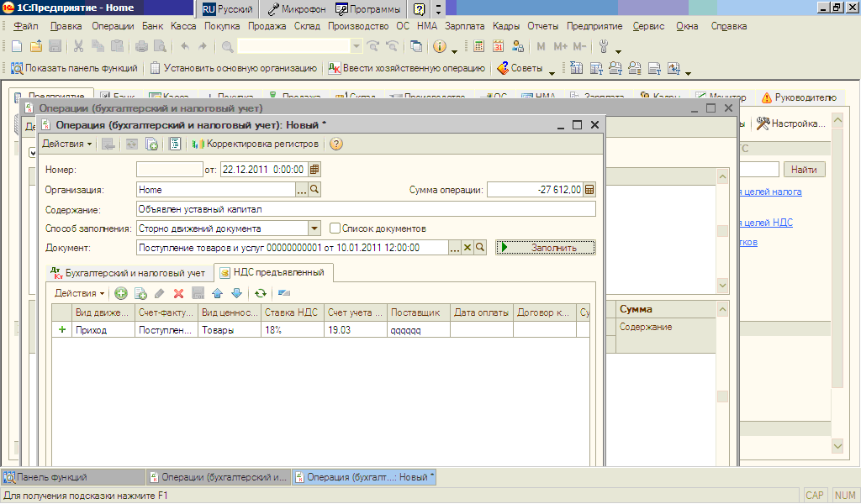Click the windows list icon in the toolbar
This screenshot has height=504, width=861.
[x=416, y=46]
